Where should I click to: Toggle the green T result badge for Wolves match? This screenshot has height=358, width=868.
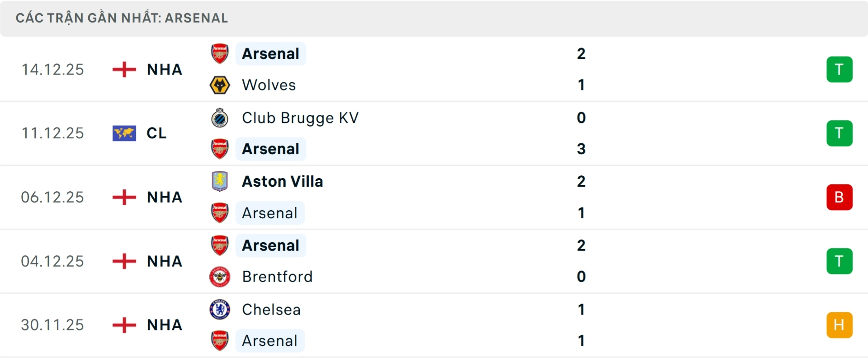(840, 69)
